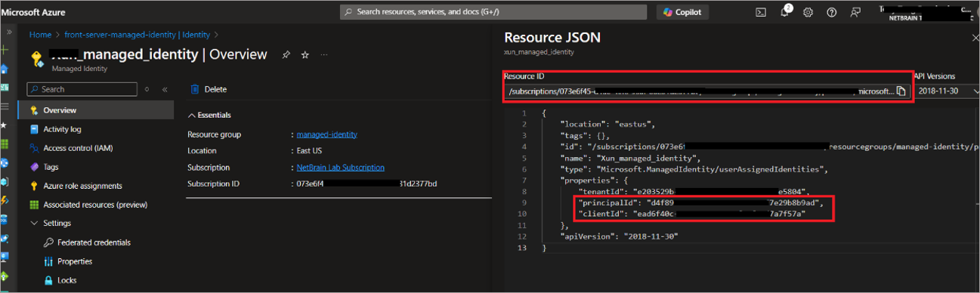Collapse the left navigation pane
Image resolution: width=980 pixels, height=293 pixels.
click(165, 89)
